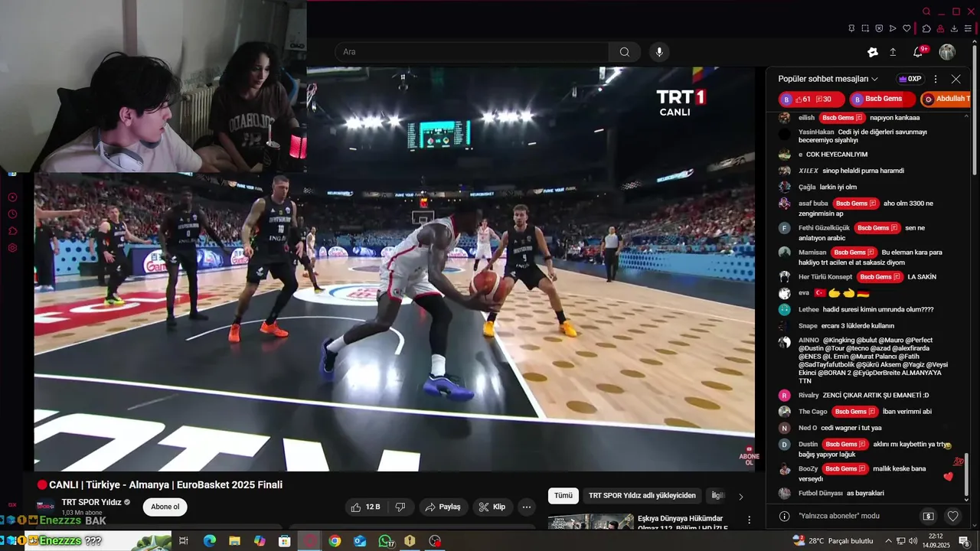Expand Popüler sohbet mesajları dropdown
980x551 pixels.
tap(828, 79)
